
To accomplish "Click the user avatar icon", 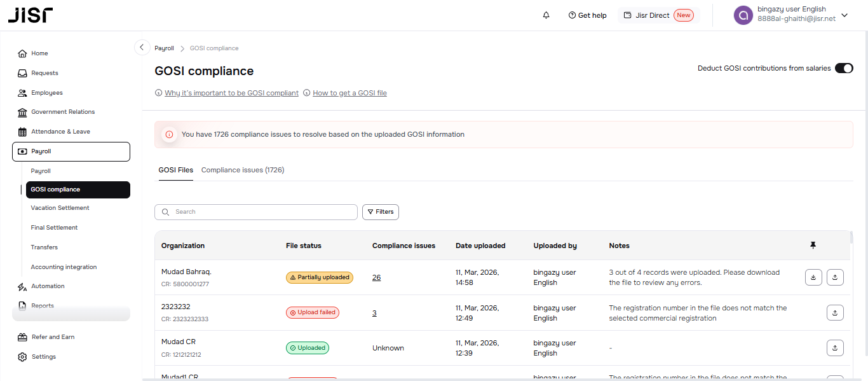I will (743, 15).
